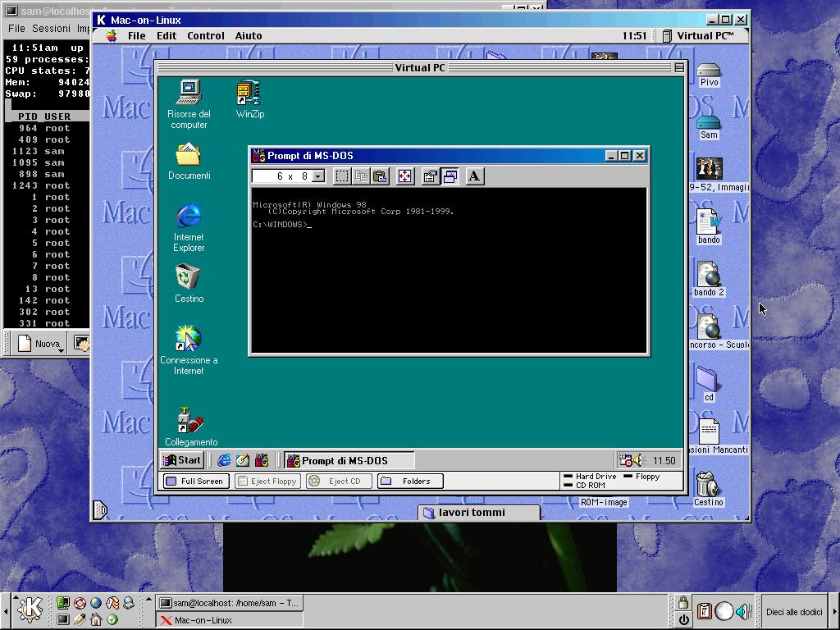Click the Task Scheduler tray icon in Windows
The height and width of the screenshot is (630, 840).
625,460
